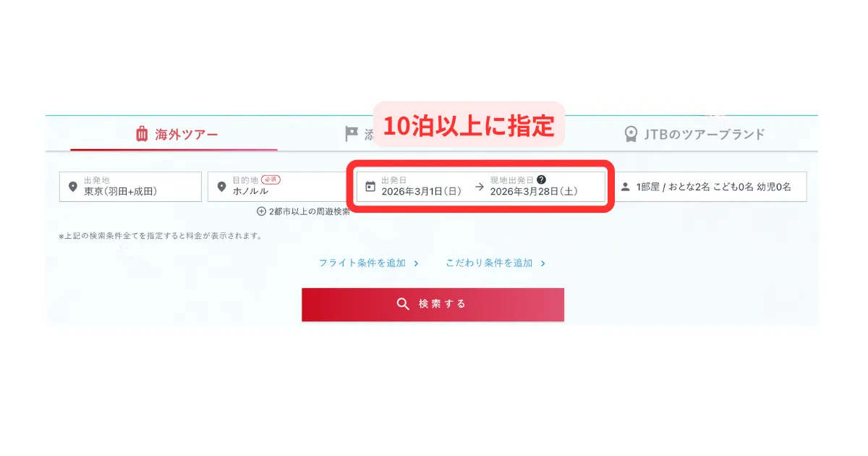The image size is (868, 456).
Task: Switch to JTBのツアーブランド tab
Action: pos(694,134)
